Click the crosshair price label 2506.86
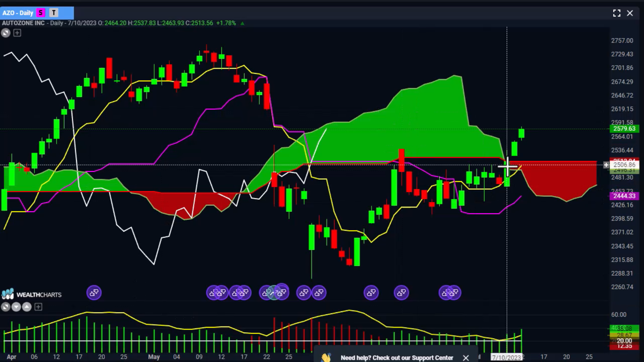Image resolution: width=644 pixels, height=362 pixels. [x=624, y=165]
